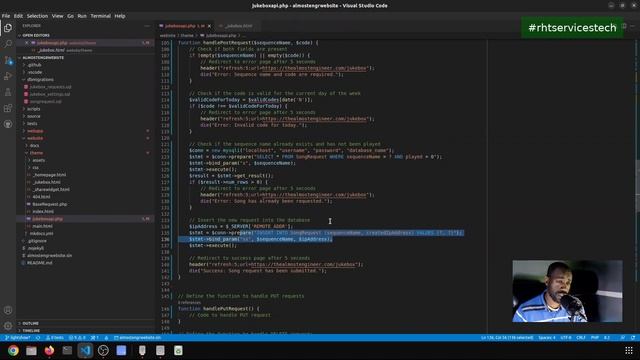640x360 pixels.
Task: Open the Run menu
Action: [82, 16]
